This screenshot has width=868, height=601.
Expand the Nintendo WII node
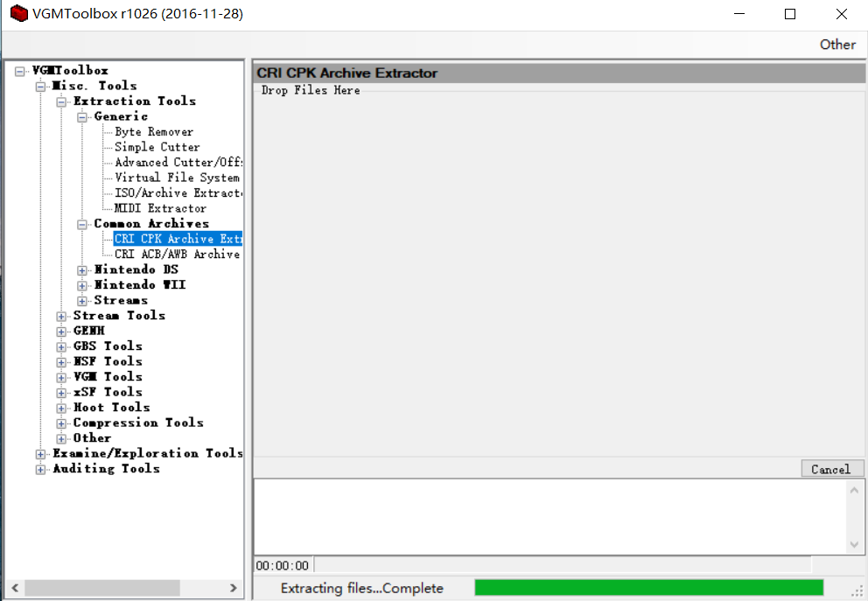click(x=82, y=286)
